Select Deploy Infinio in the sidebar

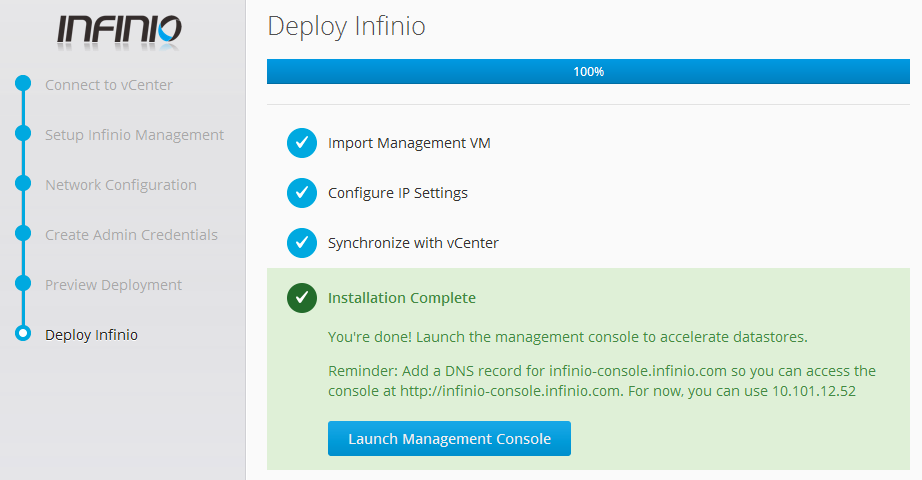pos(92,335)
